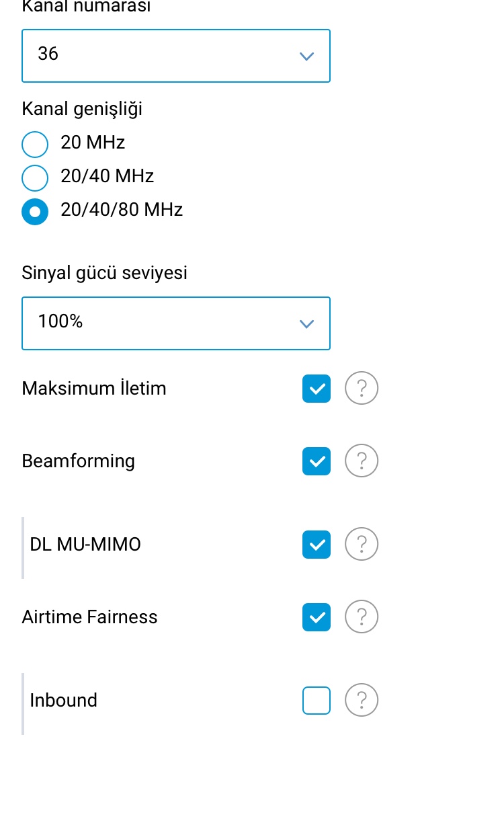Click the Inbound label text
504x831 pixels.
click(64, 700)
